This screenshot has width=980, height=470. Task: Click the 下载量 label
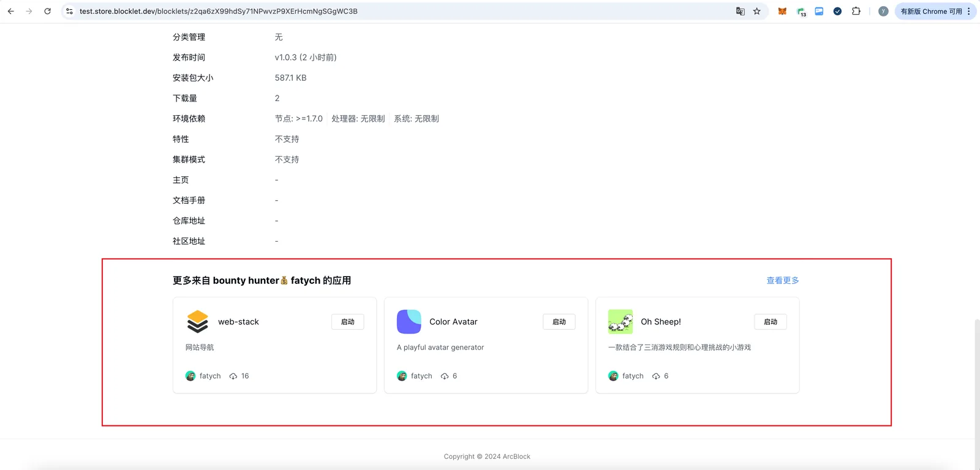[185, 99]
